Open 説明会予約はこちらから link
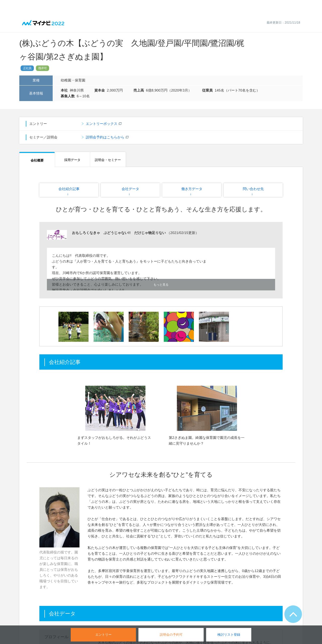This screenshot has height=644, width=322. [105, 137]
